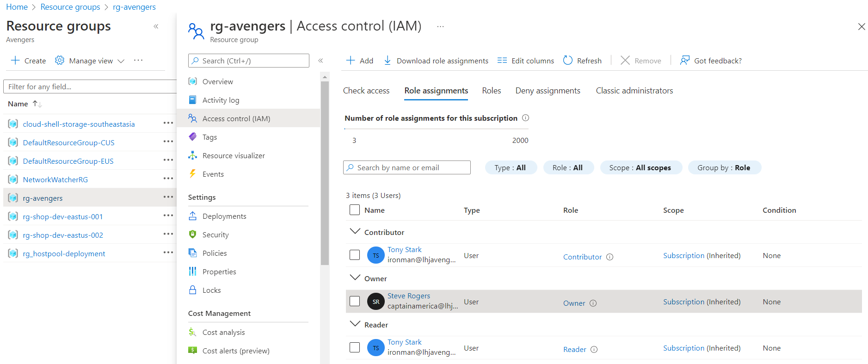
Task: Close the rg-avengers blade
Action: click(862, 26)
